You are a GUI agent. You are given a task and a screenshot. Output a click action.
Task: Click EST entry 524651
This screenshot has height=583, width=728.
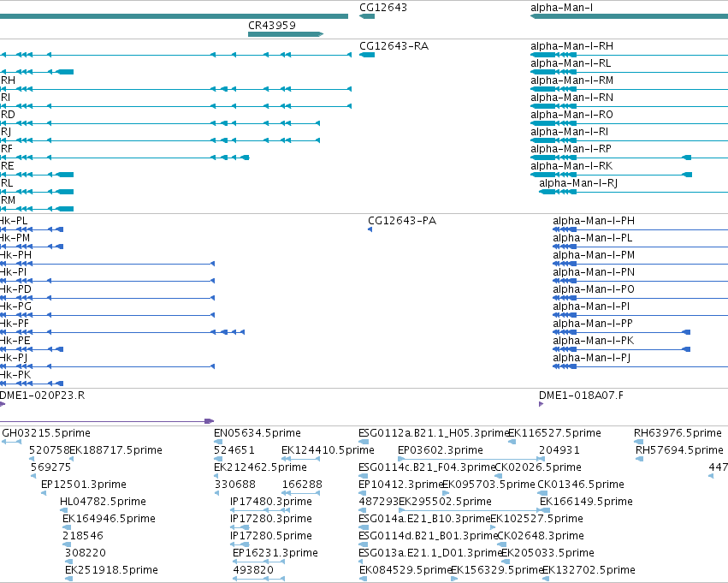234,450
